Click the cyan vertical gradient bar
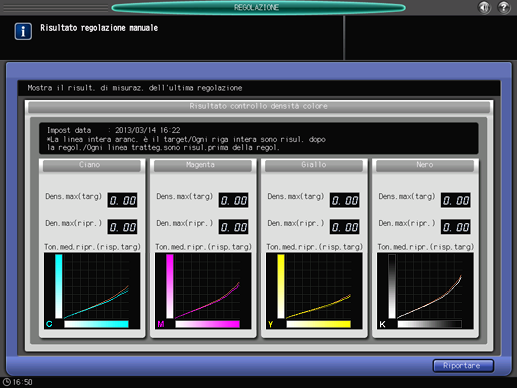This screenshot has width=517, height=388. tap(59, 286)
